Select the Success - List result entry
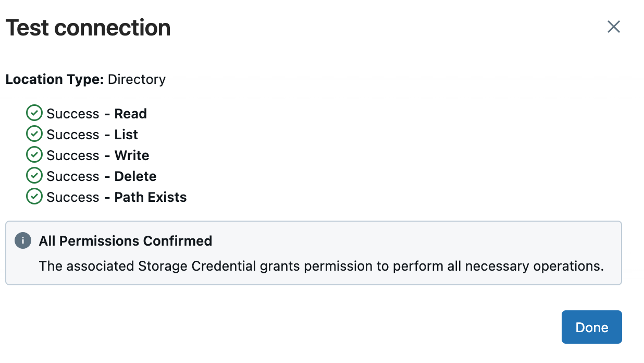 click(x=92, y=134)
